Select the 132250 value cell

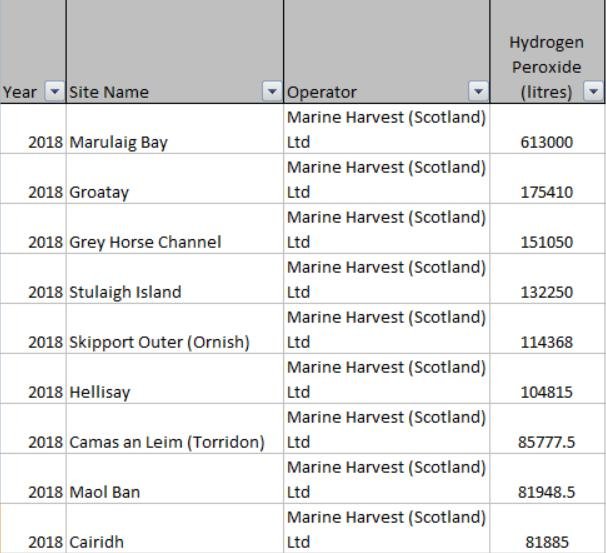547,292
